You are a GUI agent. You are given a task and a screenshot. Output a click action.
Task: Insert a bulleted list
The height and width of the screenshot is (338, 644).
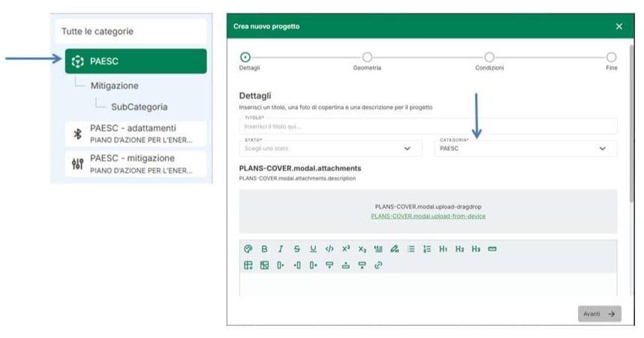click(411, 249)
